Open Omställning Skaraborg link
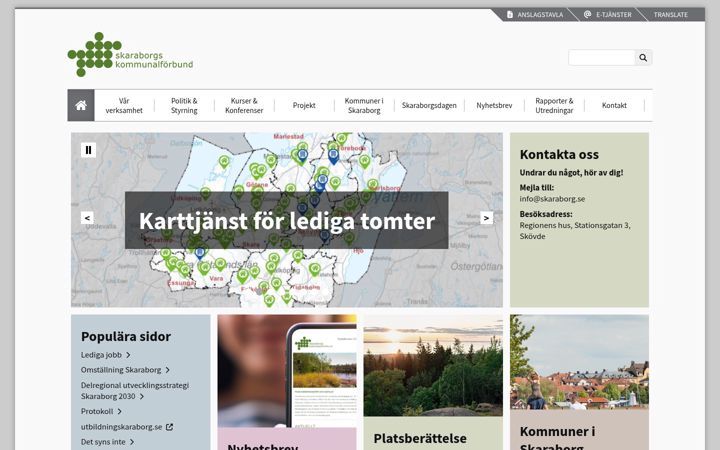This screenshot has height=450, width=720. click(121, 370)
